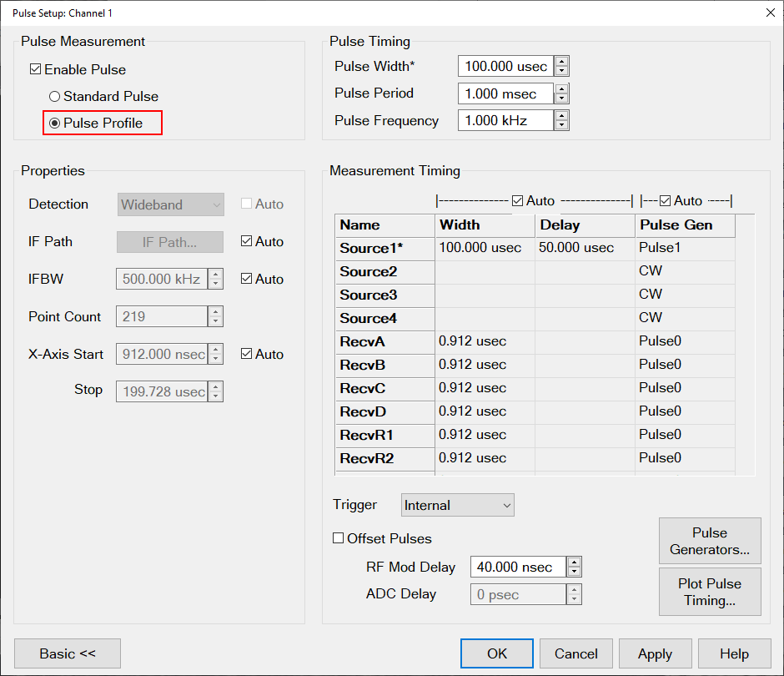784x676 pixels.
Task: Select the Standard Pulse radio button
Action: click(55, 97)
